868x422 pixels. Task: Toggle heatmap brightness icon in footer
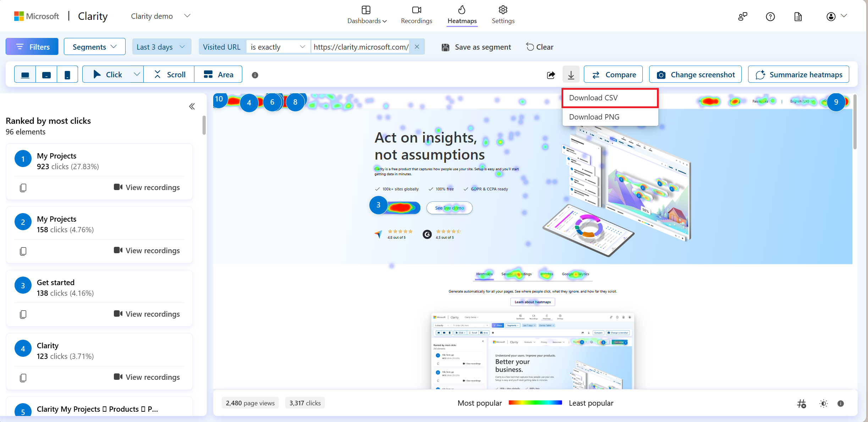824,404
